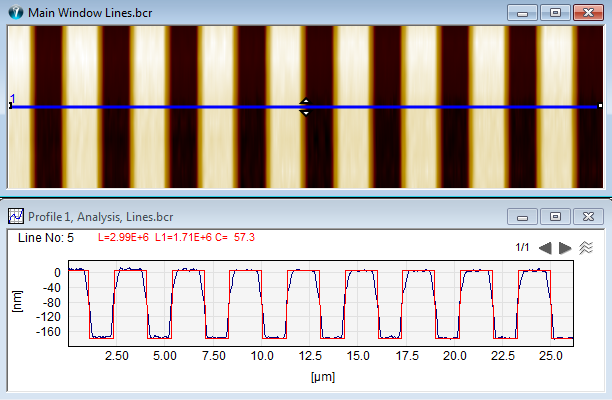Click the 25.0 X-axis tick label
The height and width of the screenshot is (400, 612).
[x=551, y=356]
